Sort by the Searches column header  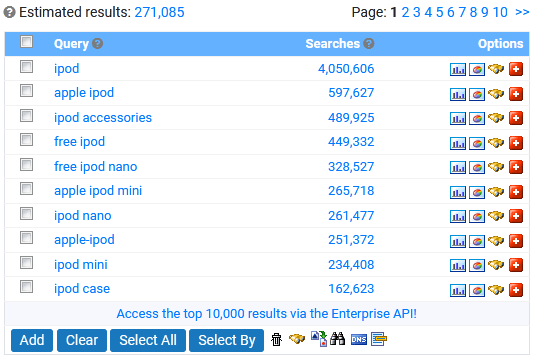332,44
